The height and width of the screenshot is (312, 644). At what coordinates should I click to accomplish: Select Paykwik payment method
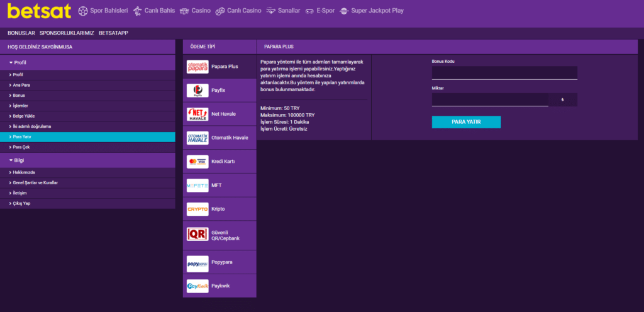[x=219, y=286]
